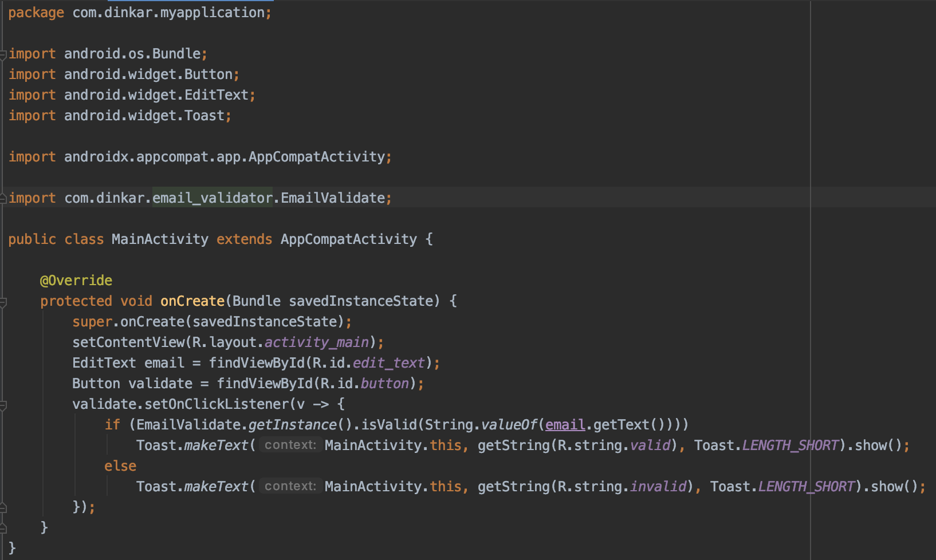Click 'context:' parameter hint on the invalid Toast line
The height and width of the screenshot is (560, 936).
(x=290, y=486)
